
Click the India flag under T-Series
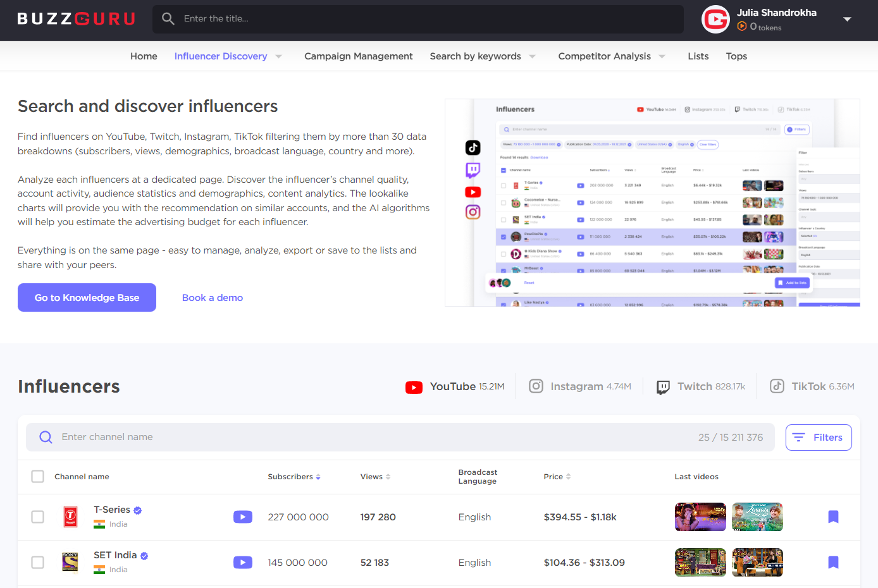[99, 524]
